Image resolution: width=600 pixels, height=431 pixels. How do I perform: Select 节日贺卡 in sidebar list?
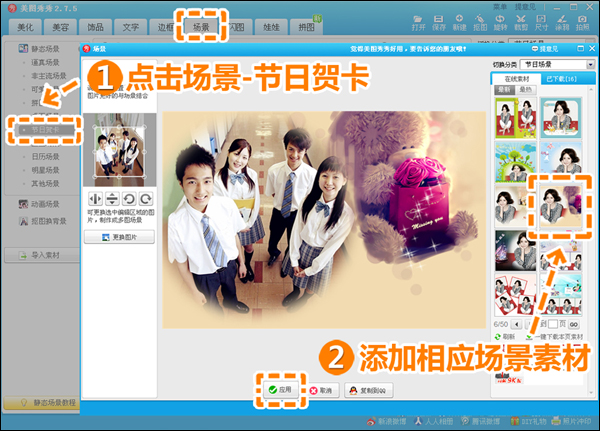[x=45, y=130]
